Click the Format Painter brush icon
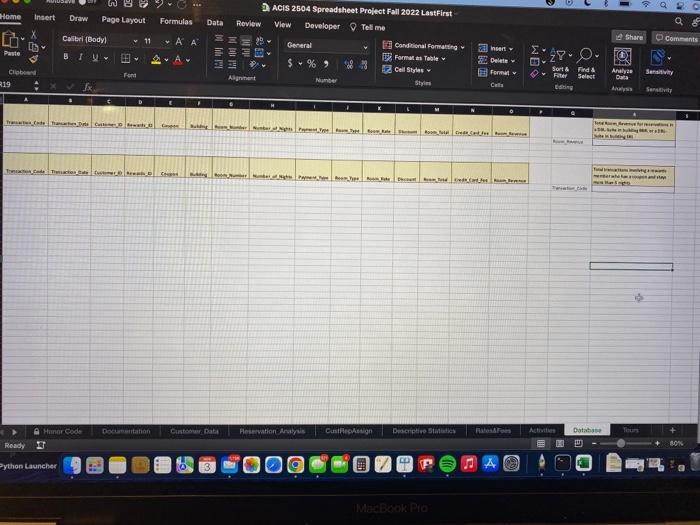 coord(33,59)
